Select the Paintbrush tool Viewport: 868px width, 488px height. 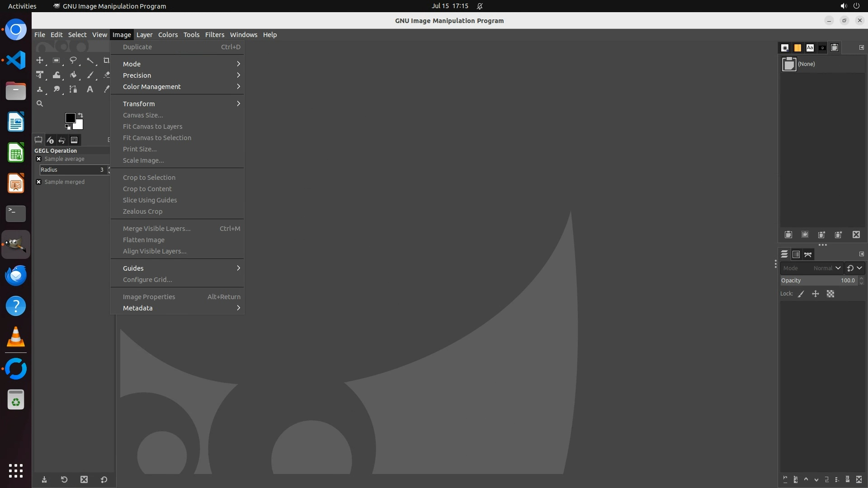click(90, 75)
